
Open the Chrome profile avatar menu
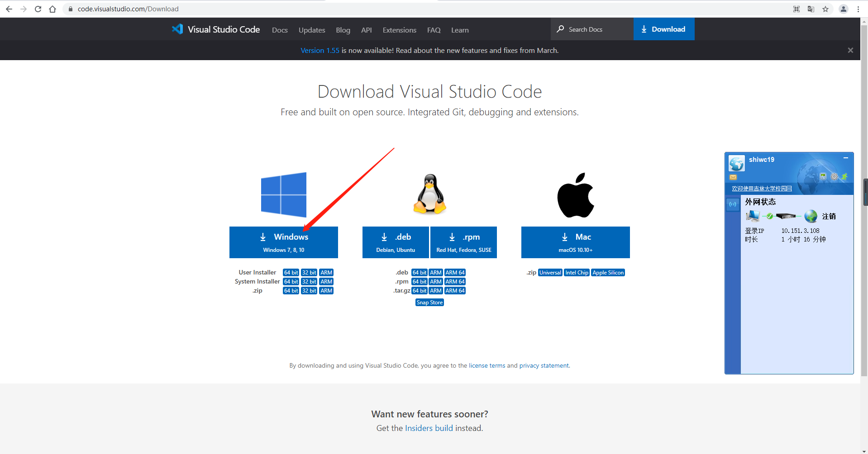point(843,9)
